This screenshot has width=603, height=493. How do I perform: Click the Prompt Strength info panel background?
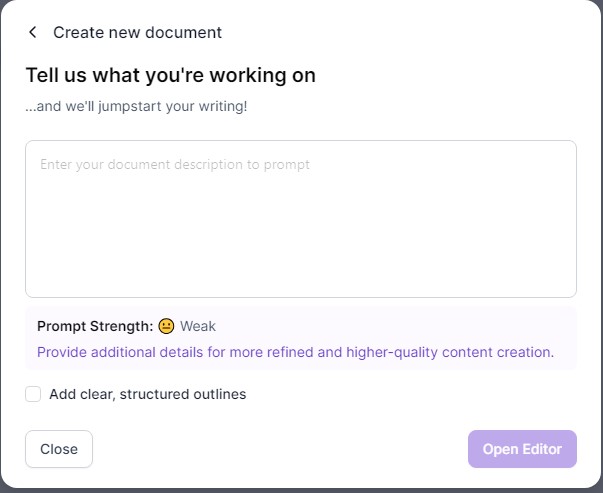coord(385,329)
